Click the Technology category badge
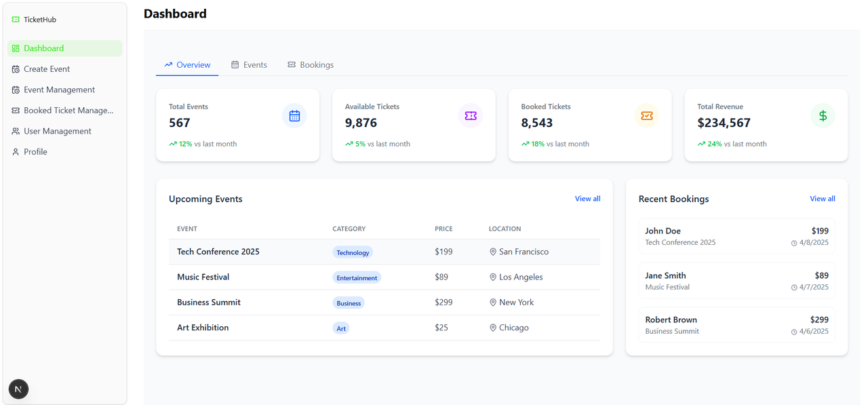 point(353,252)
